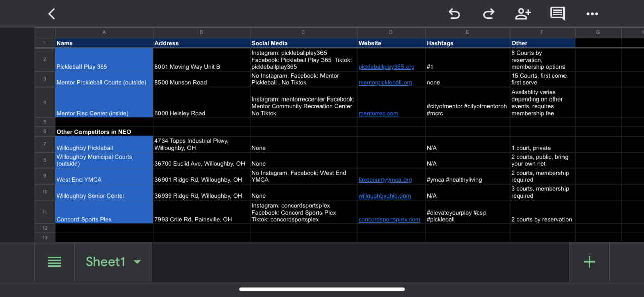
Task: Select 'Mentor Rec Center (inside)' cell
Action: 104,103
